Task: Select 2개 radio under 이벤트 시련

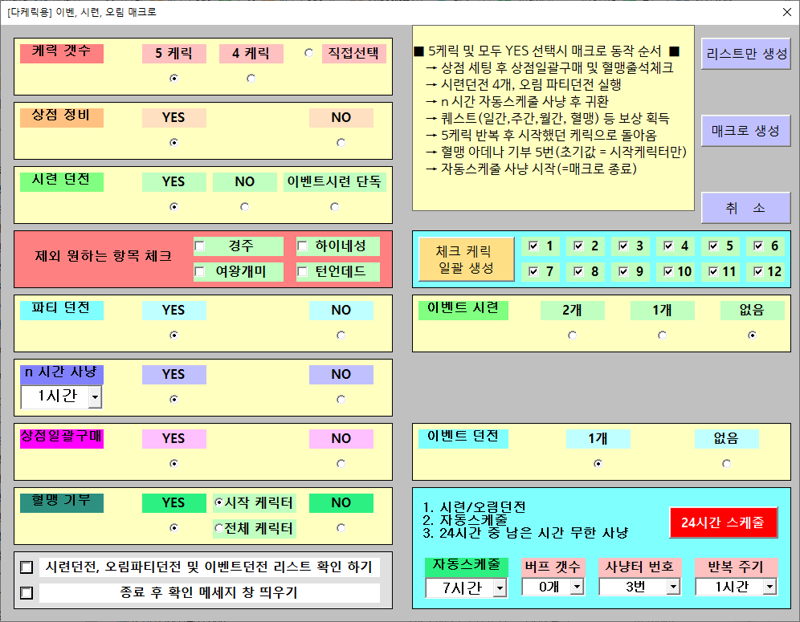Action: pyautogui.click(x=572, y=335)
